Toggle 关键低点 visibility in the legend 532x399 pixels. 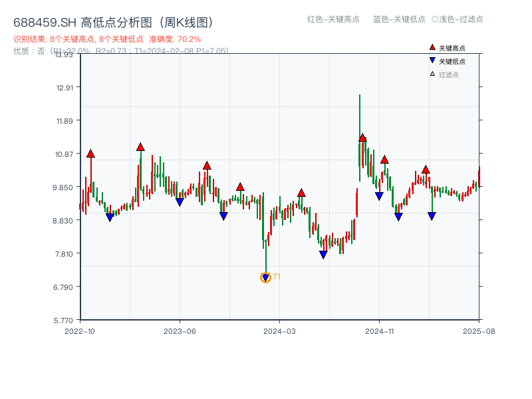pyautogui.click(x=444, y=59)
